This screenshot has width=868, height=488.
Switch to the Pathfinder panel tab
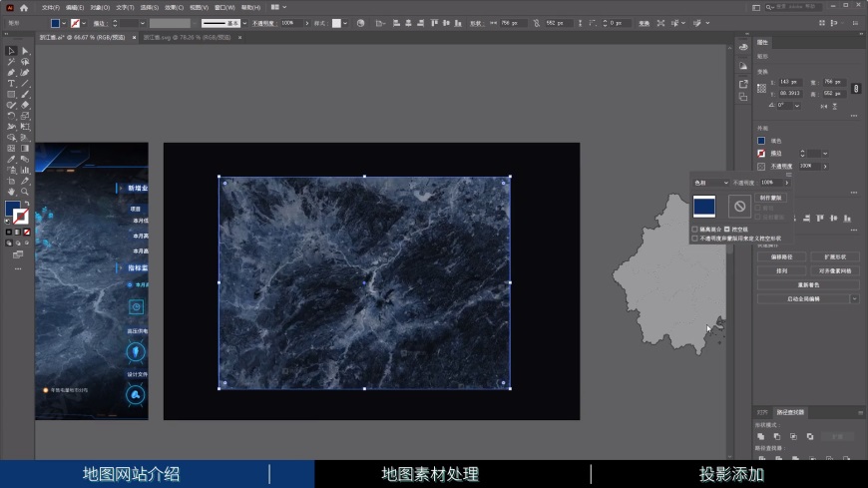(790, 413)
